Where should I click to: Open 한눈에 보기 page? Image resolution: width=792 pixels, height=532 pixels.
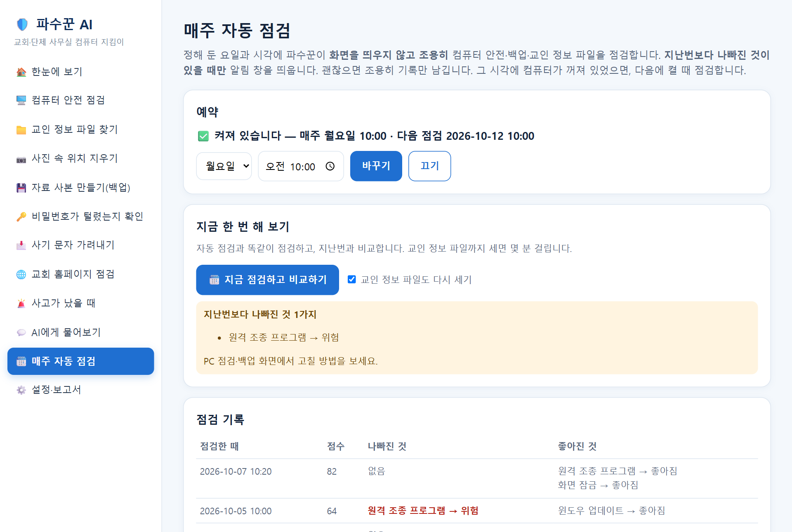(80, 72)
